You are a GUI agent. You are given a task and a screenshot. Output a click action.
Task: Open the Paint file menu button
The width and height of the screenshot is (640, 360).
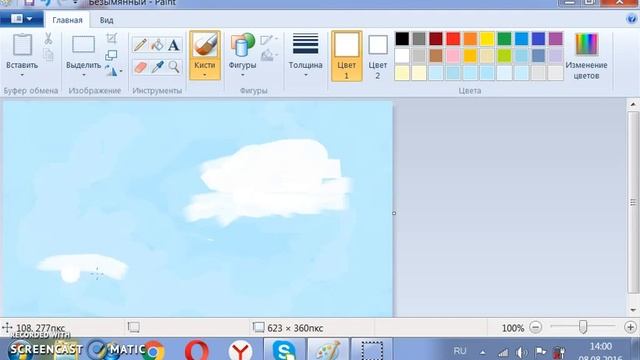(x=22, y=19)
